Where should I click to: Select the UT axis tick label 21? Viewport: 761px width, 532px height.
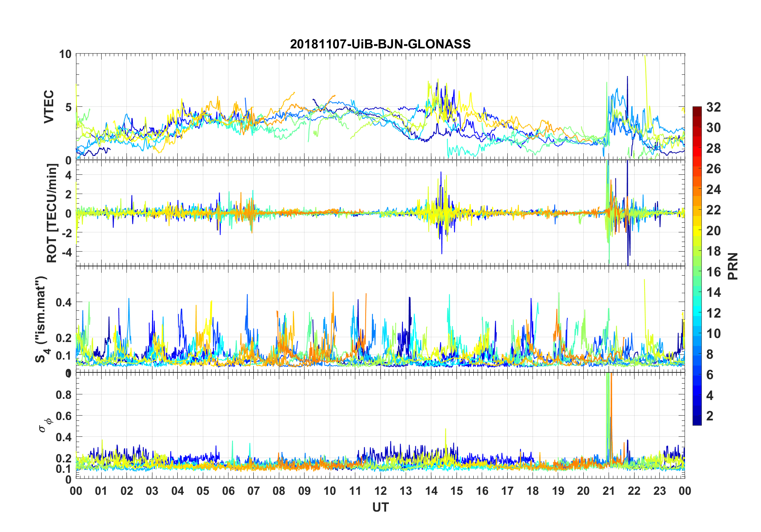click(609, 491)
